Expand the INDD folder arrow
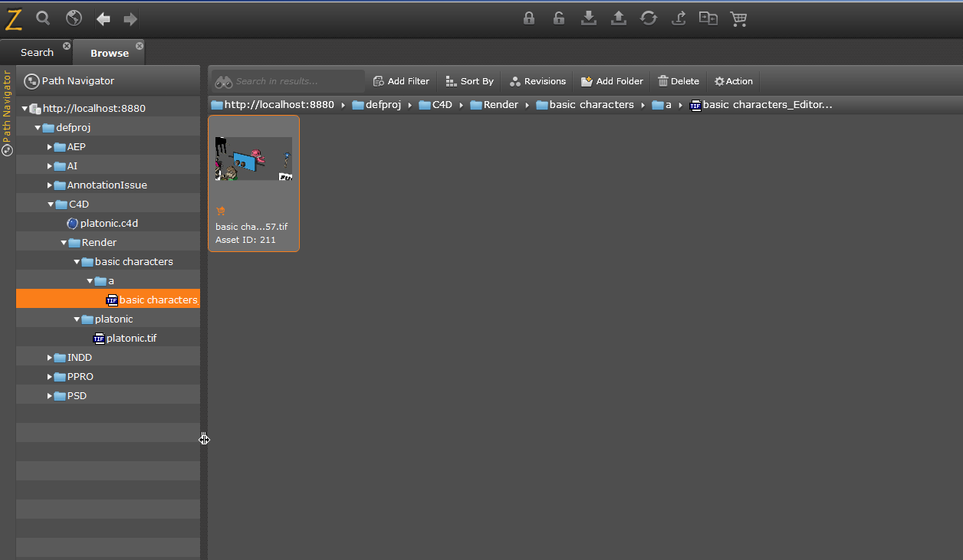The width and height of the screenshot is (963, 560). [x=50, y=358]
